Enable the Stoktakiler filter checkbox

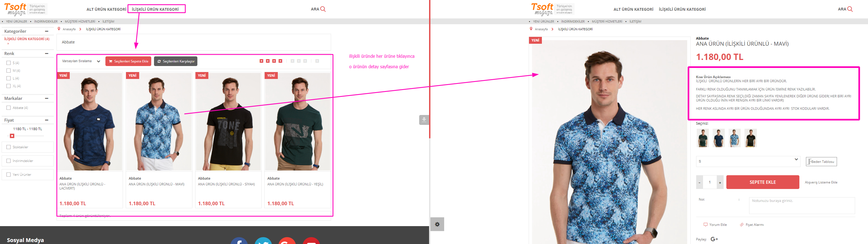[x=9, y=147]
